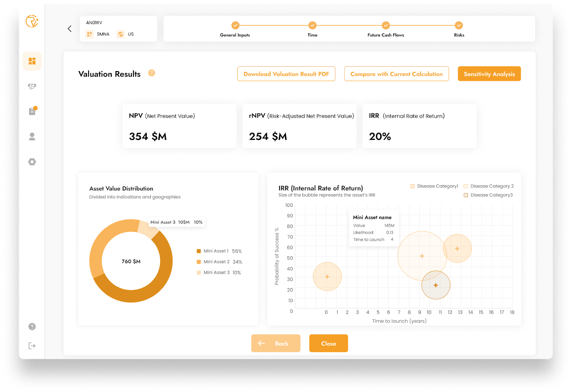Click the app logo in the sidebar
Image resolution: width=571 pixels, height=392 pixels.
[x=32, y=21]
